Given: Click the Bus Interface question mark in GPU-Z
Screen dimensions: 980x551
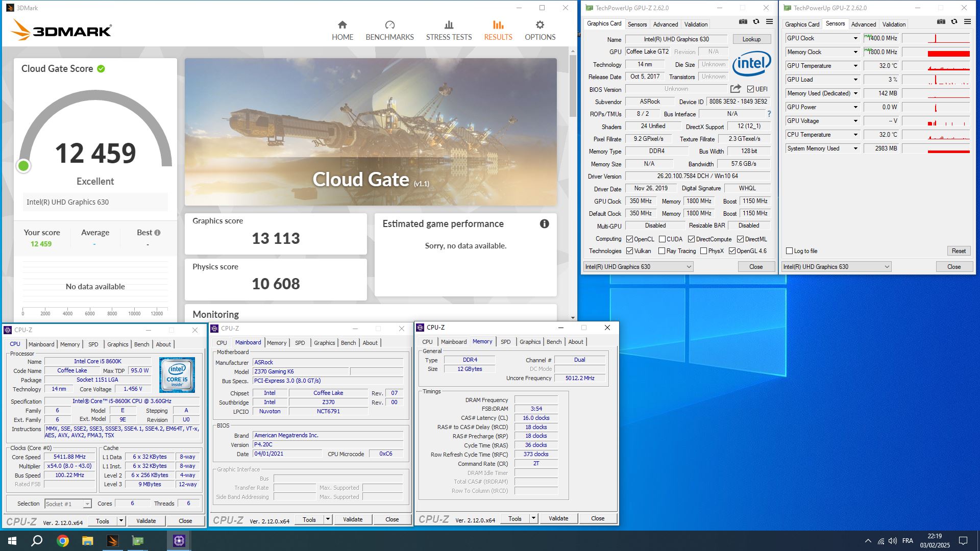Looking at the screenshot, I should coord(769,114).
